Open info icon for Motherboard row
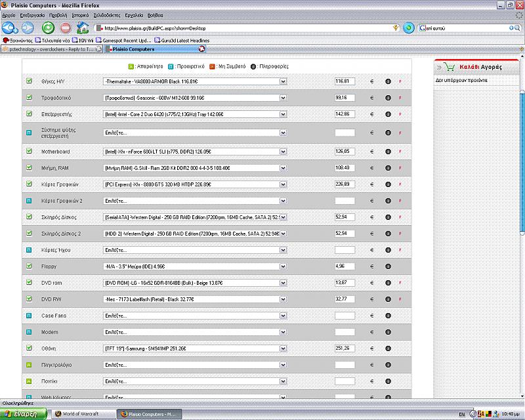 coord(388,152)
